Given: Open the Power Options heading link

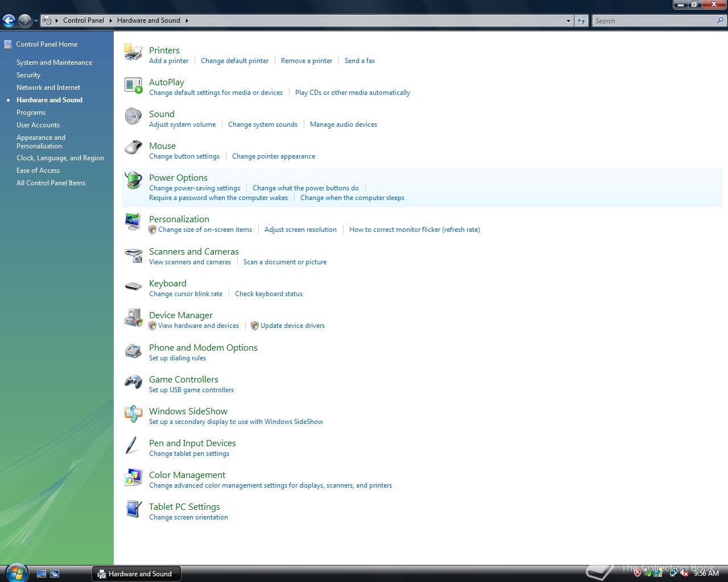Looking at the screenshot, I should [178, 178].
